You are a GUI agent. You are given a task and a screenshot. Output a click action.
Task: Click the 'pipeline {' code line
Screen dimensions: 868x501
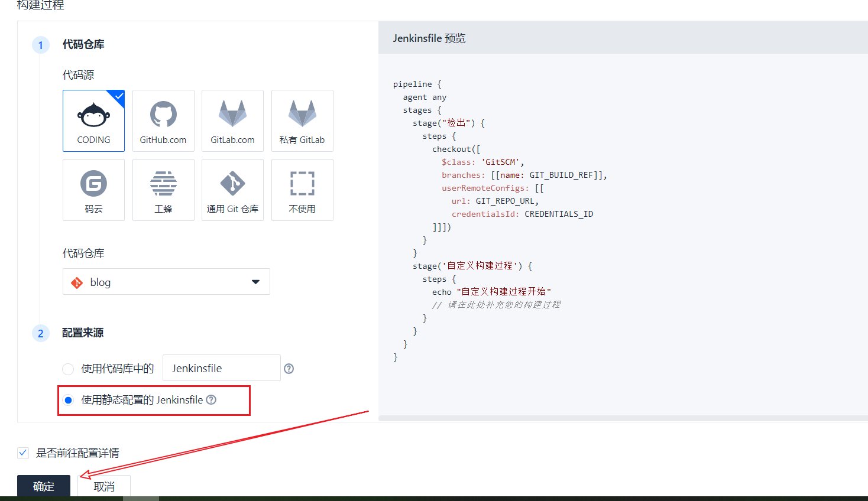417,84
